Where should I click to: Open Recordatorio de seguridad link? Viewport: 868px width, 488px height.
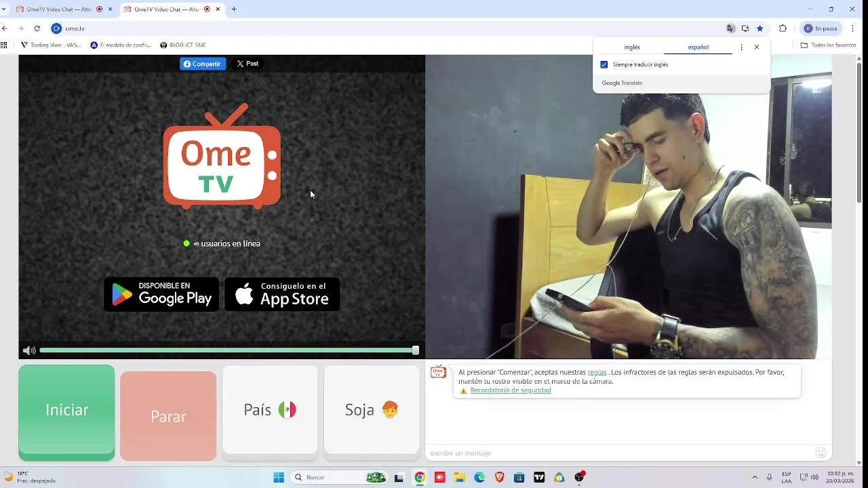511,390
